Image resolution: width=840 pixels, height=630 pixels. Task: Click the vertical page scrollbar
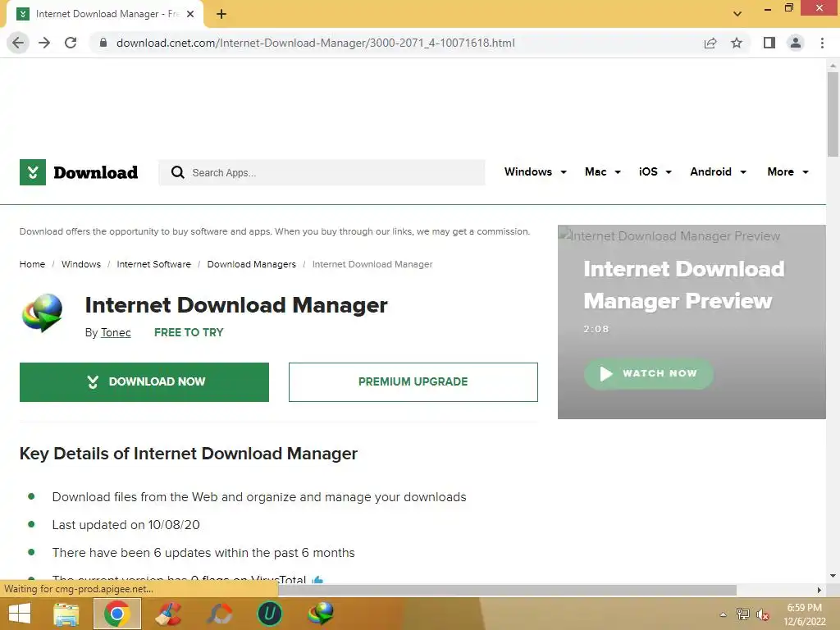833,113
